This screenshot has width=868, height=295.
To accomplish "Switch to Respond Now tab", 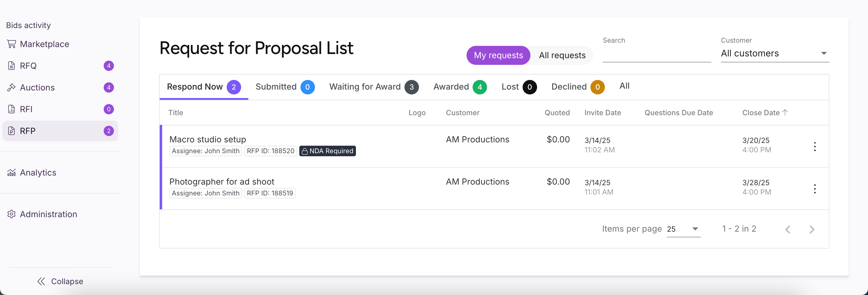I will click(204, 87).
